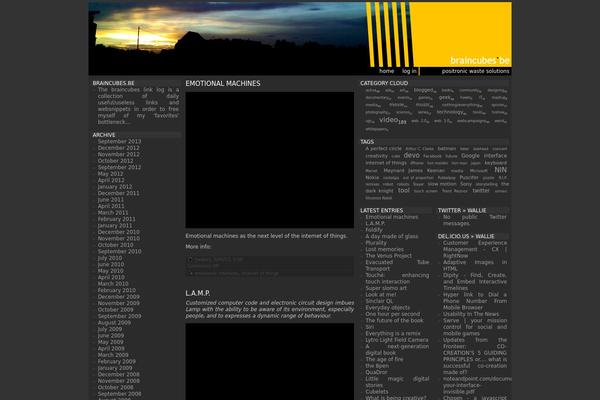Viewport: 600px width, 400px height.
Task: Open the January 2012 archive
Action: [x=115, y=187]
